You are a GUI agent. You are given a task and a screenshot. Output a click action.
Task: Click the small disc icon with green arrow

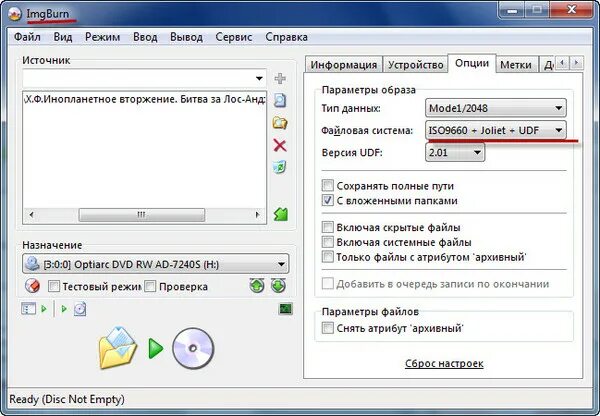point(74,309)
